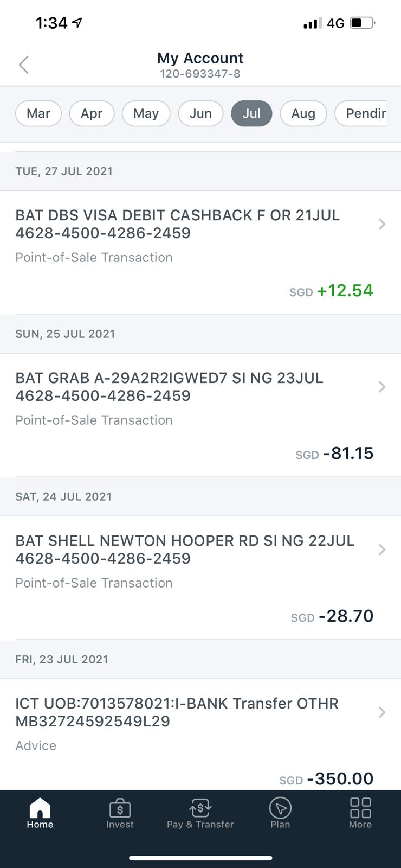401x868 pixels.
Task: Expand UOB I-BANK Transfer chevron
Action: (x=381, y=712)
